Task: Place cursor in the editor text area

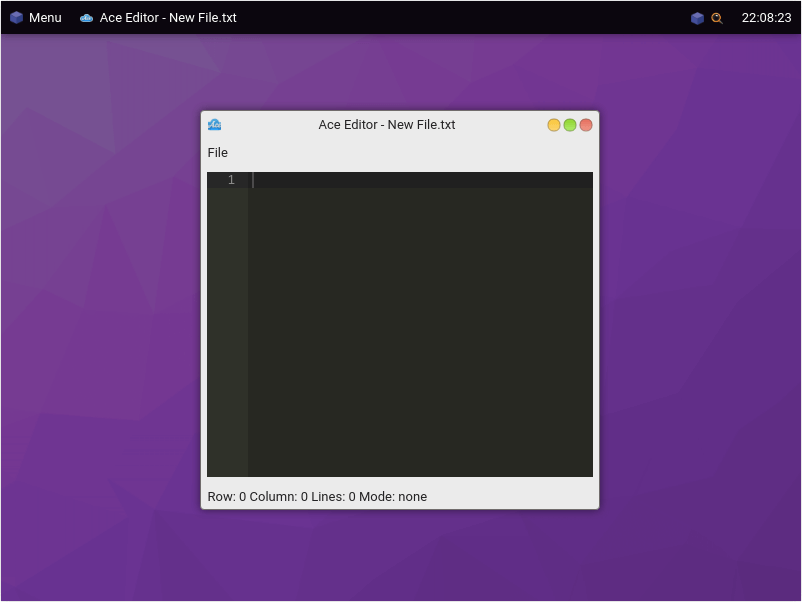Action: pyautogui.click(x=420, y=324)
